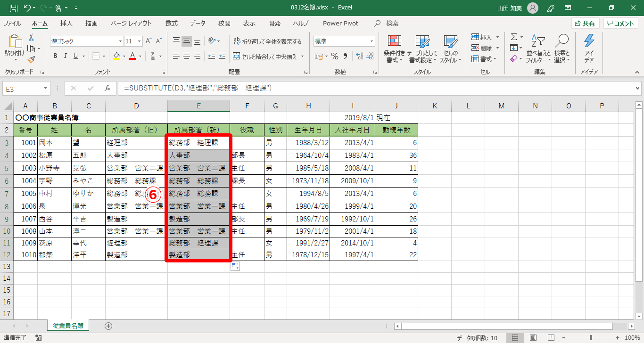Increase indent in the alignment group
This screenshot has height=343, width=644.
[x=223, y=56]
